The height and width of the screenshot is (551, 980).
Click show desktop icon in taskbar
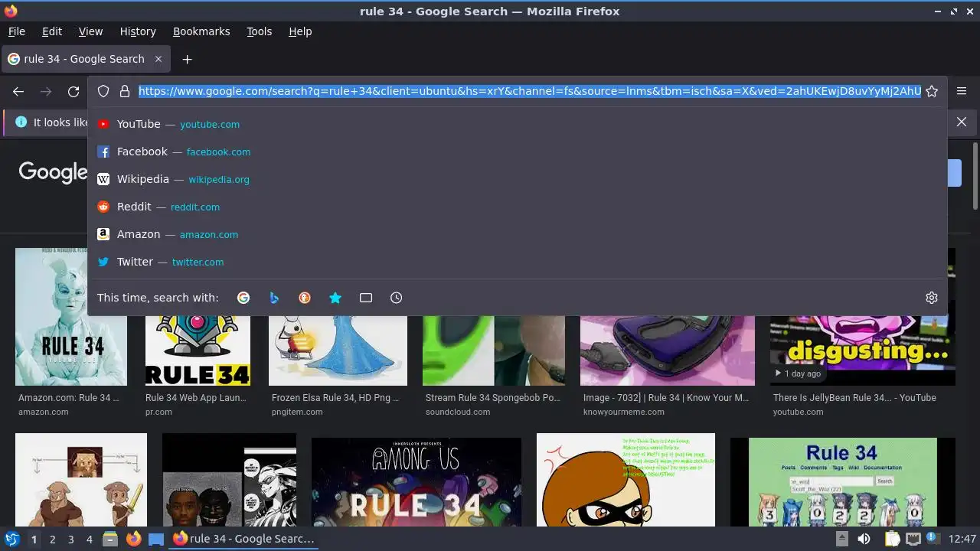pos(156,539)
